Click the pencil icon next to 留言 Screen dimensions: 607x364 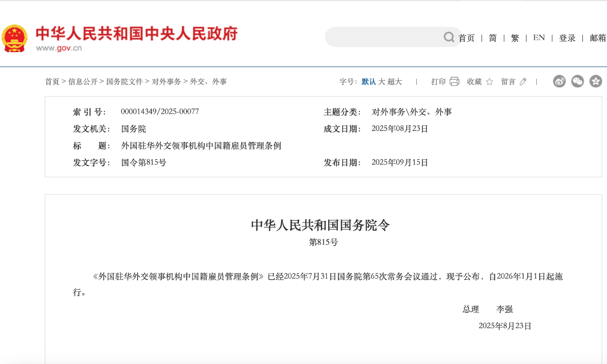coord(524,81)
